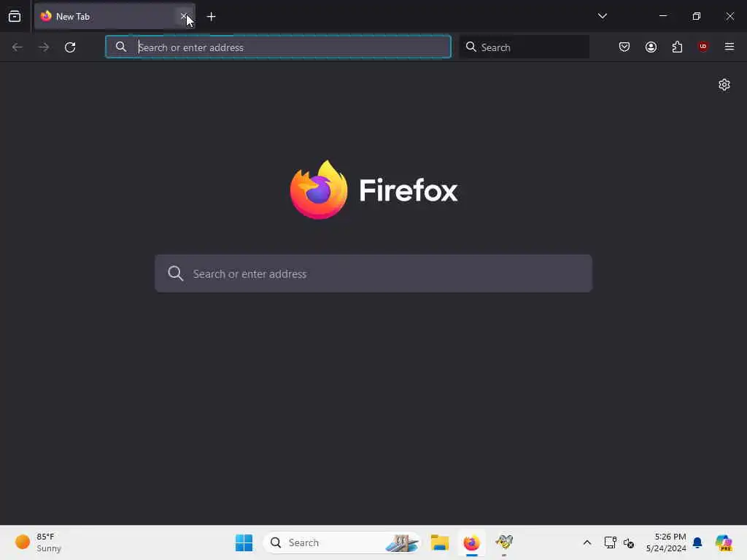747x560 pixels.
Task: Focus the toolbar Search box
Action: (524, 47)
